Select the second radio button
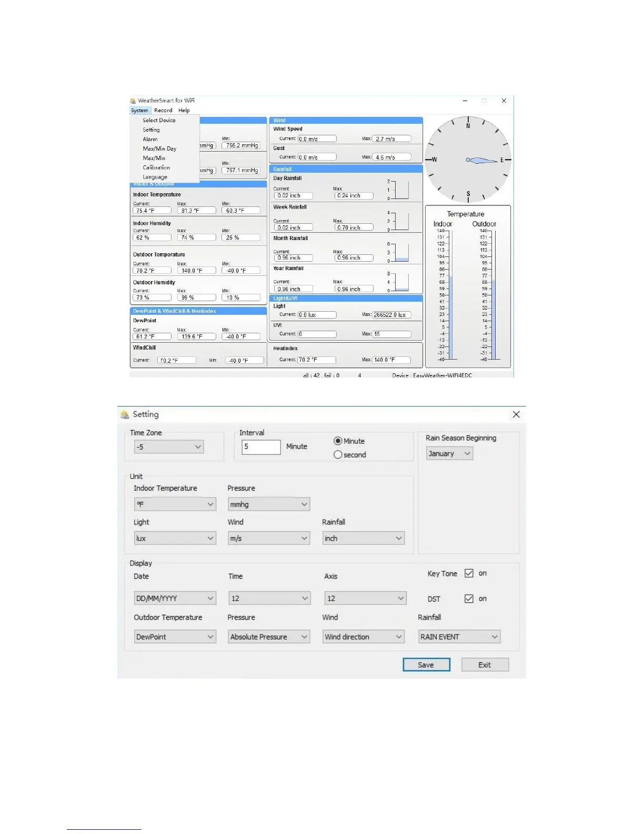The image size is (644, 834). (x=338, y=455)
